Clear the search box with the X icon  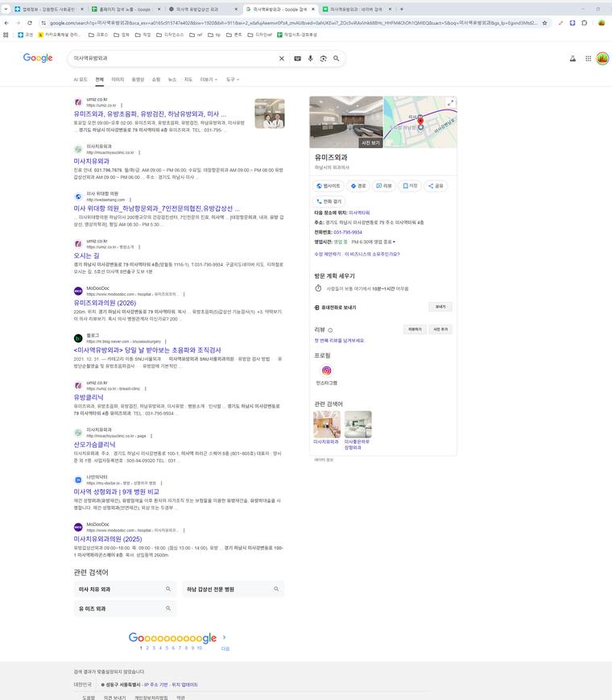pyautogui.click(x=282, y=59)
